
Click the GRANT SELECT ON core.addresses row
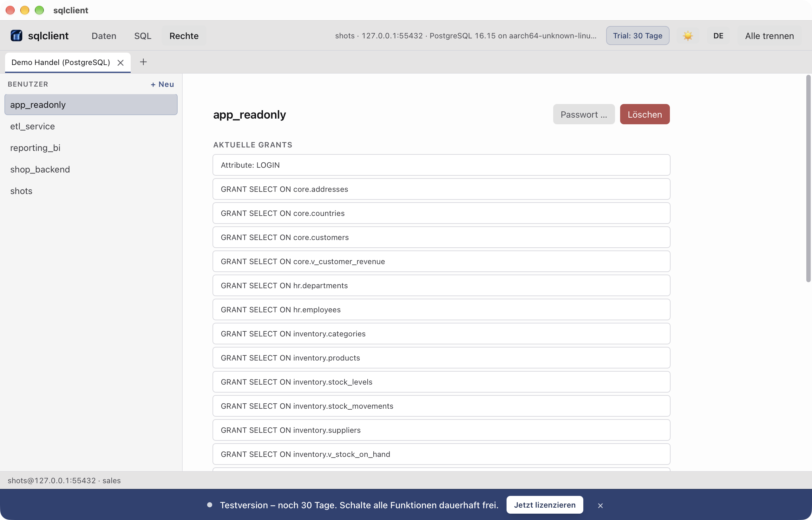point(441,189)
